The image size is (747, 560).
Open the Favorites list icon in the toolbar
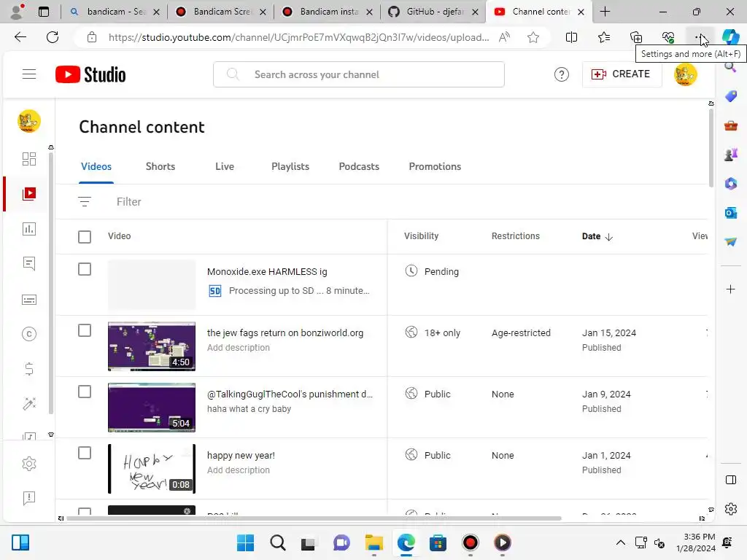pos(603,37)
